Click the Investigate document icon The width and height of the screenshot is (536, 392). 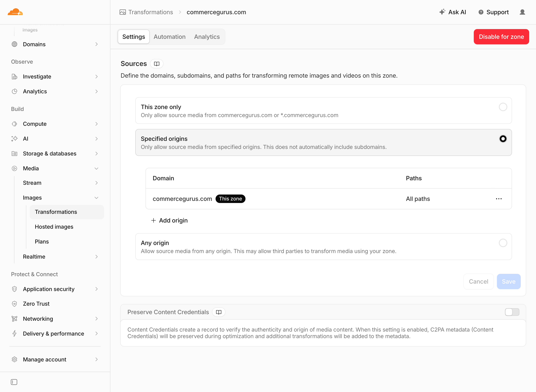click(14, 76)
